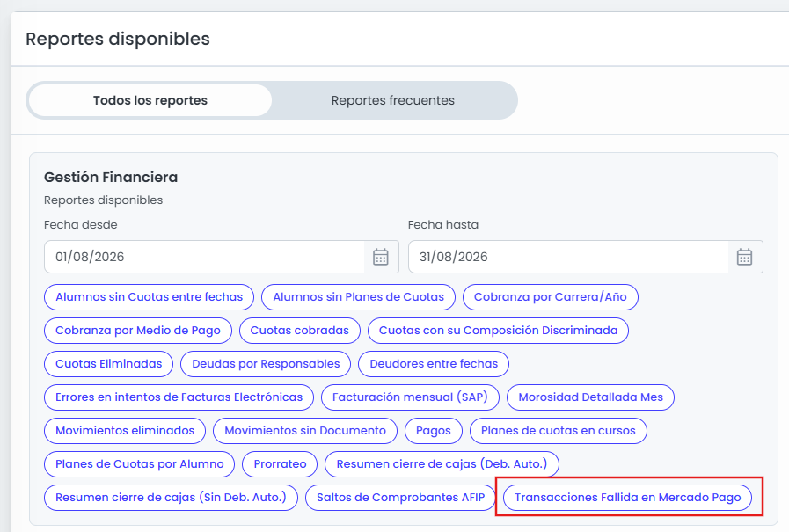Open Facturación mensual (SAP) report
The width and height of the screenshot is (789, 532).
410,397
